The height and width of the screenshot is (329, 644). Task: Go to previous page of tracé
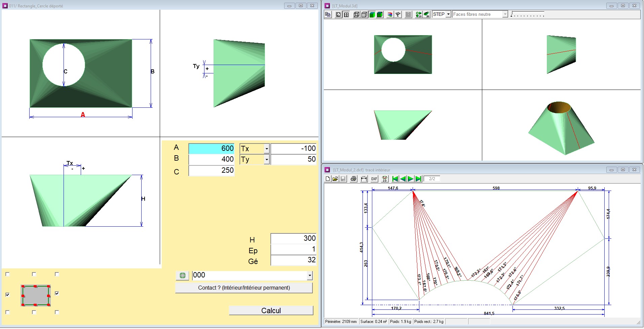click(x=403, y=179)
